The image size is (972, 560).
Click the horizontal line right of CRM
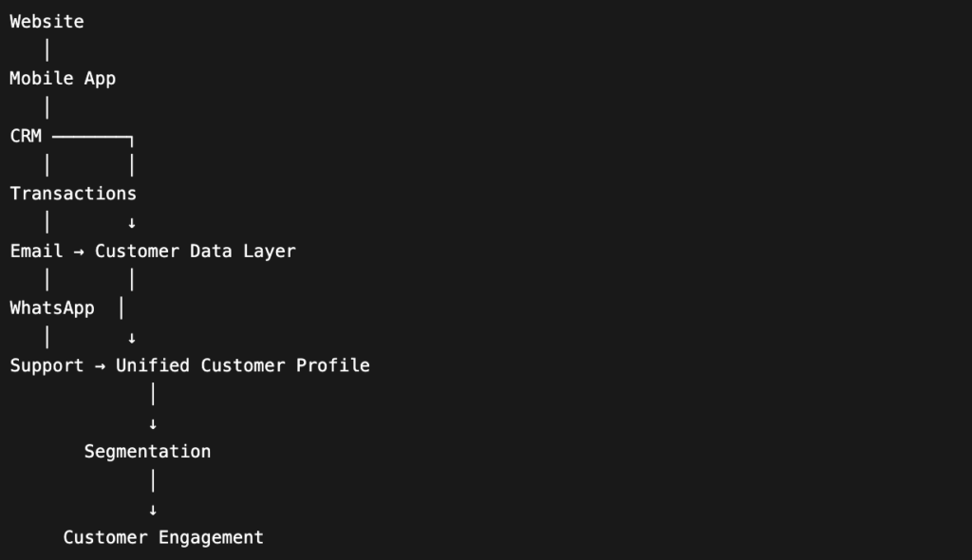point(92,137)
